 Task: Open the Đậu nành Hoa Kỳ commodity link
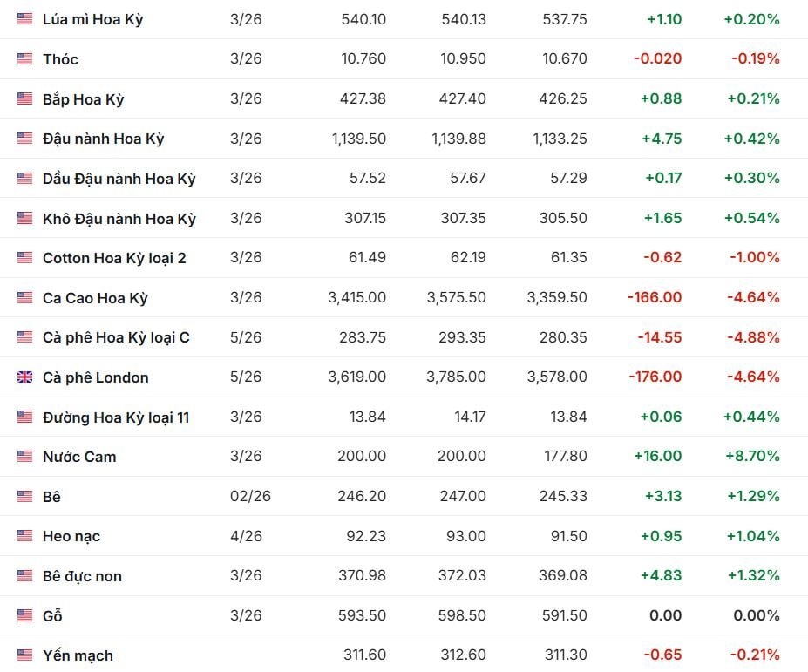click(x=103, y=139)
